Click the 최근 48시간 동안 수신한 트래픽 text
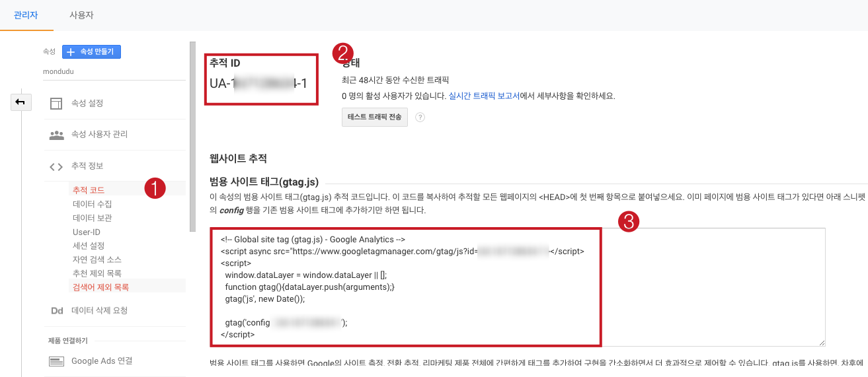The width and height of the screenshot is (868, 377). [395, 81]
